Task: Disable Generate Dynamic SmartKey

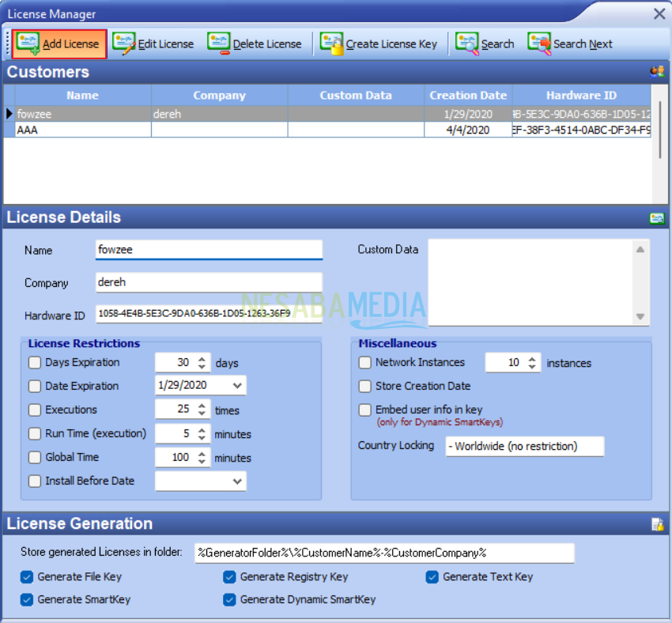Action: [229, 600]
